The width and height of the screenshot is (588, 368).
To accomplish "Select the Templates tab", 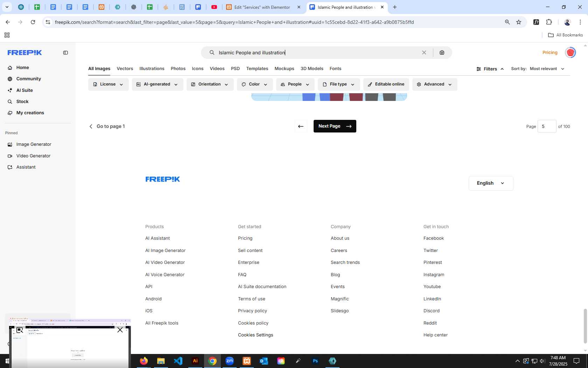I will (x=257, y=69).
